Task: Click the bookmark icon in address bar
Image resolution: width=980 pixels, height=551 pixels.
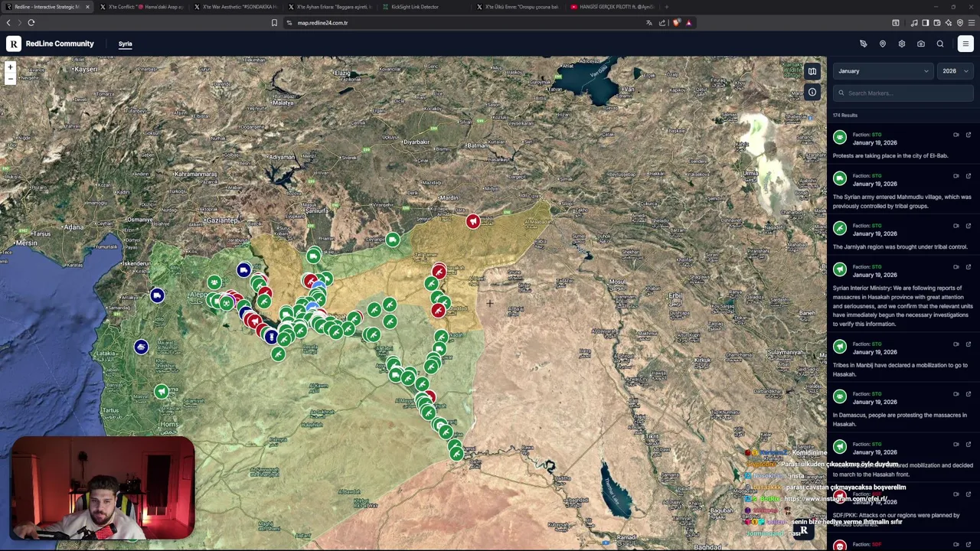Action: pos(274,23)
